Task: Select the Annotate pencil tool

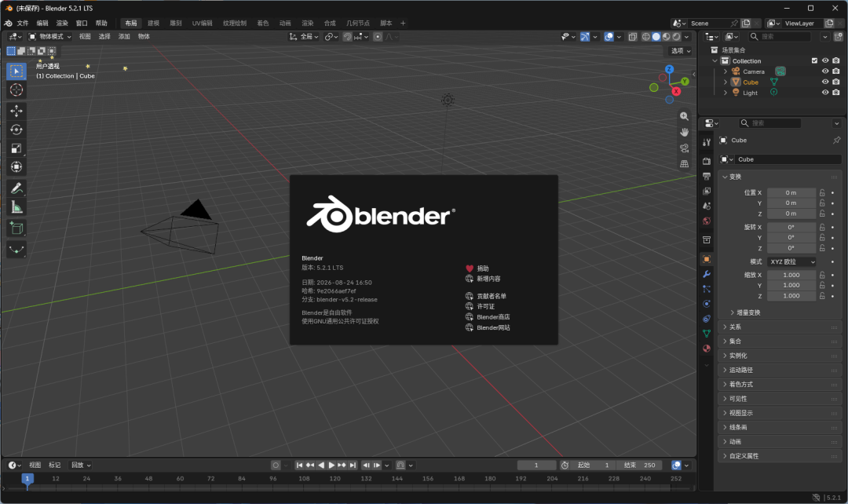Action: click(x=16, y=188)
